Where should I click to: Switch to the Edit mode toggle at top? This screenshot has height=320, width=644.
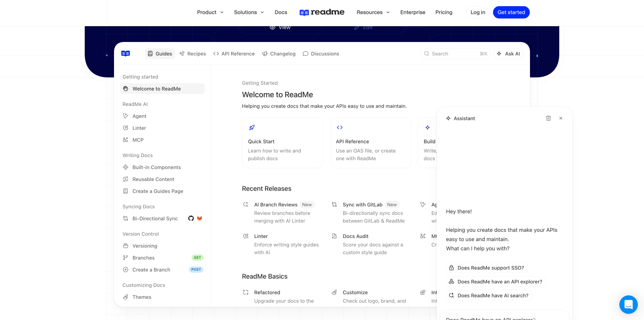tap(363, 27)
